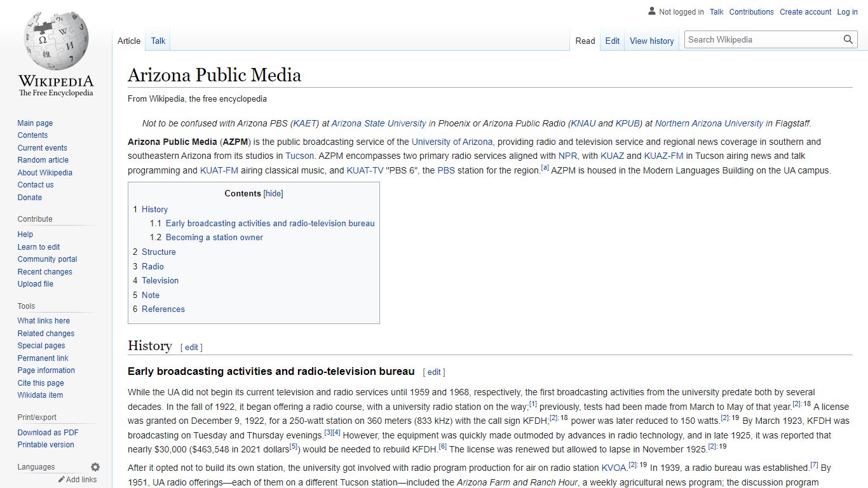Click Cite this page link
868x488 pixels.
click(x=41, y=383)
